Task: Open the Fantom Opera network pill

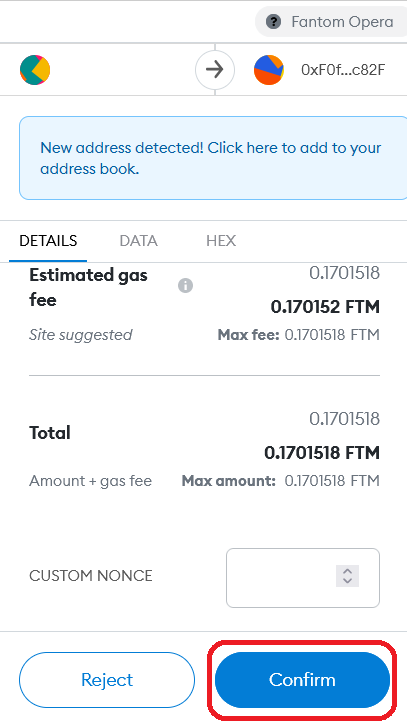Action: [x=331, y=21]
